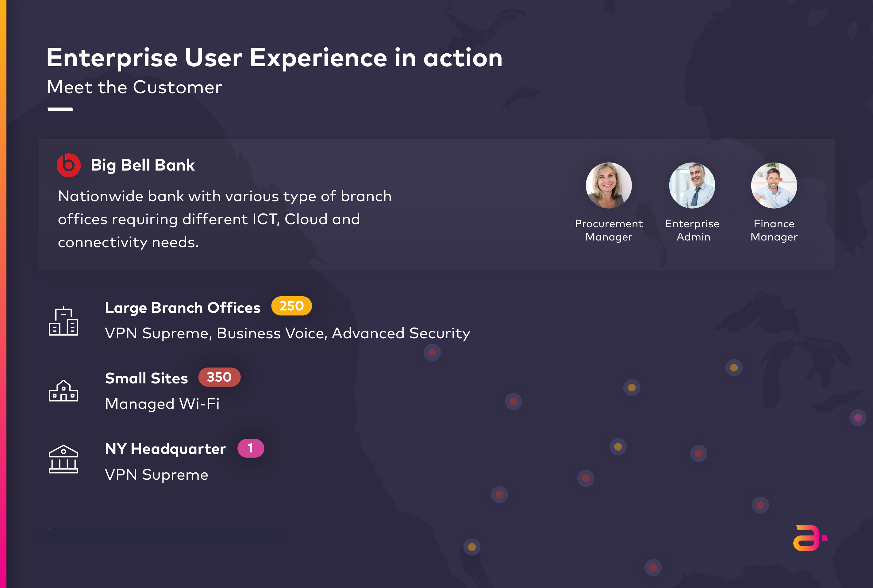Image resolution: width=873 pixels, height=588 pixels.
Task: Click the pink 1 count badge
Action: pos(251,448)
